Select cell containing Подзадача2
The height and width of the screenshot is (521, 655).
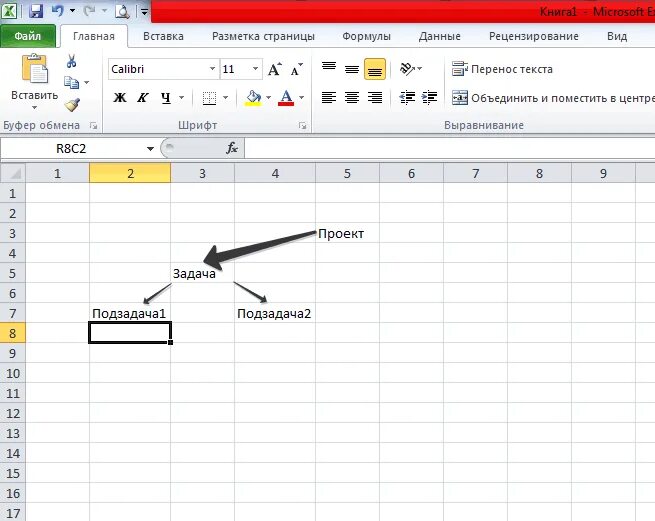coord(275,313)
